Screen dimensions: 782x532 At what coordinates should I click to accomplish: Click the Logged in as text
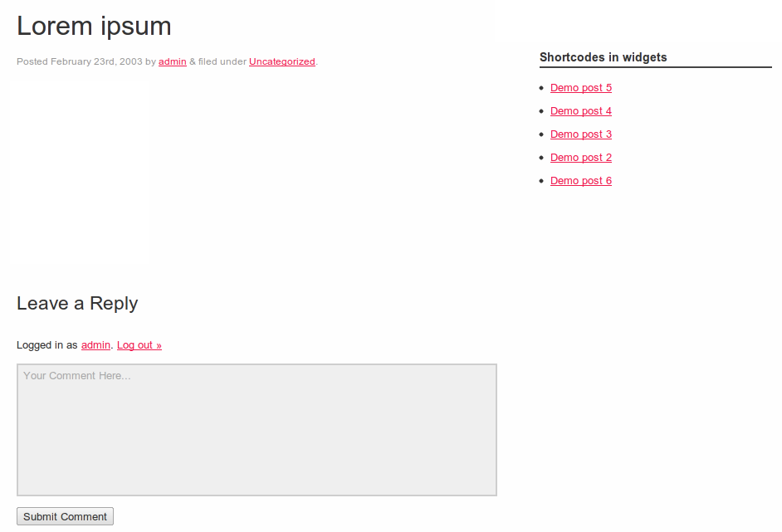(46, 345)
